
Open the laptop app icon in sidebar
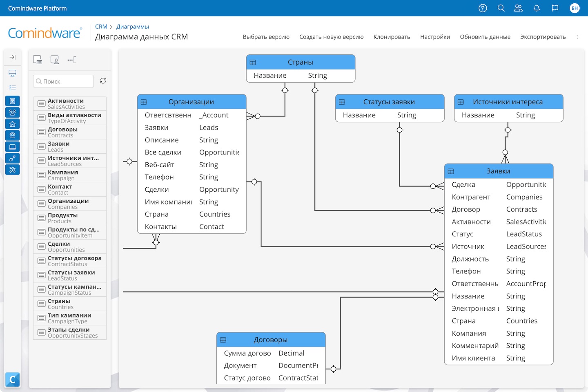click(13, 147)
